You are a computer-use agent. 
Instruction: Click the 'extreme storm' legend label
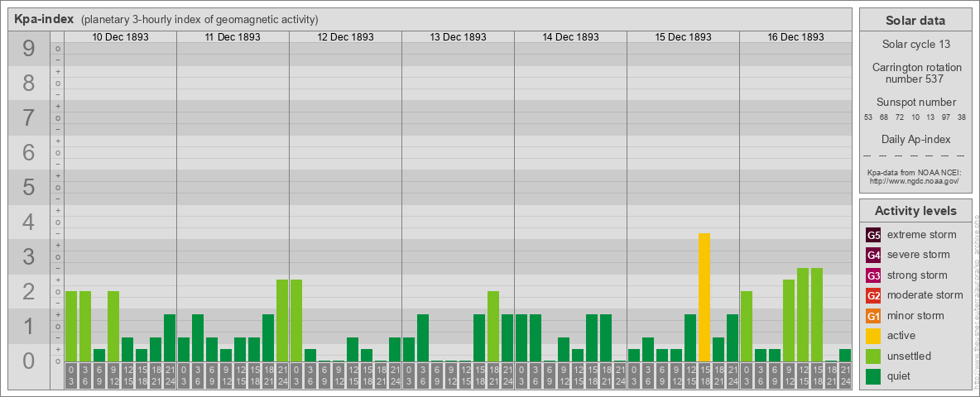click(x=921, y=235)
